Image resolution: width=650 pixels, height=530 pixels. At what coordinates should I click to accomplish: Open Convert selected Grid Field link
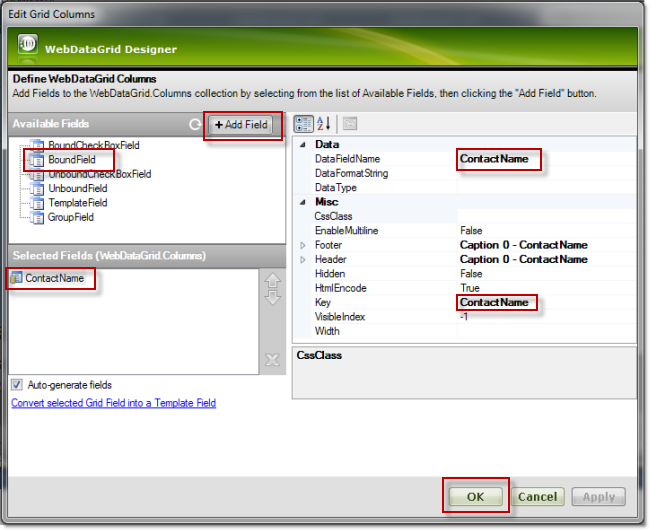pos(113,404)
